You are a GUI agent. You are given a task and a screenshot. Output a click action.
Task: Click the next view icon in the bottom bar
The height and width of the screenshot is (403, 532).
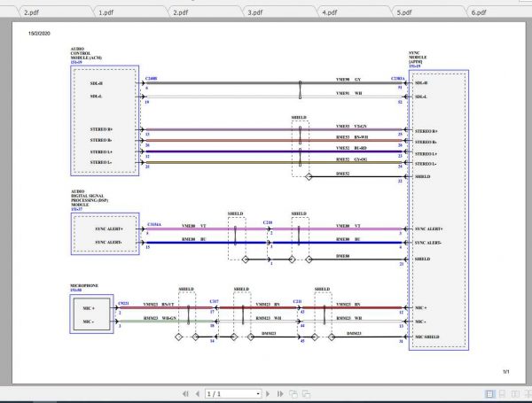point(306,394)
